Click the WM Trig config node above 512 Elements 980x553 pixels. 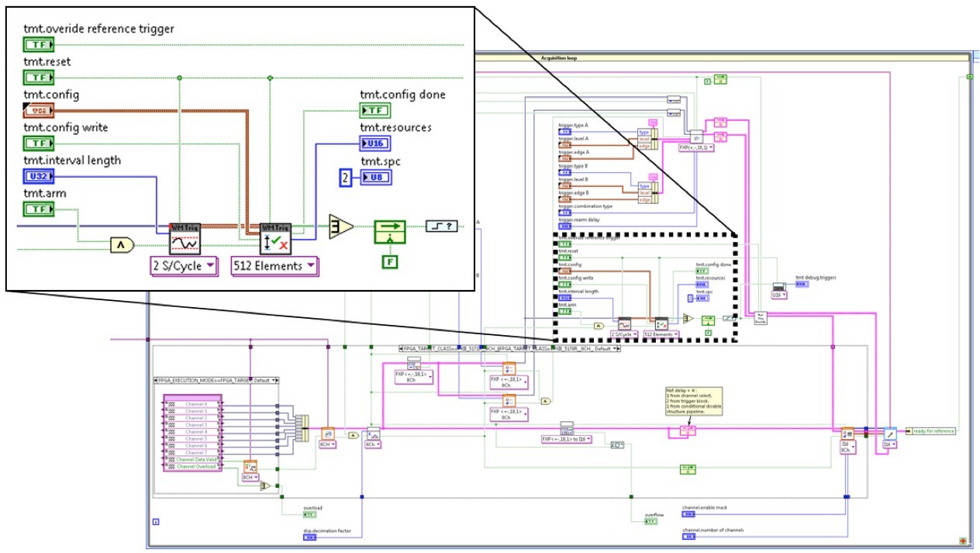(x=275, y=240)
